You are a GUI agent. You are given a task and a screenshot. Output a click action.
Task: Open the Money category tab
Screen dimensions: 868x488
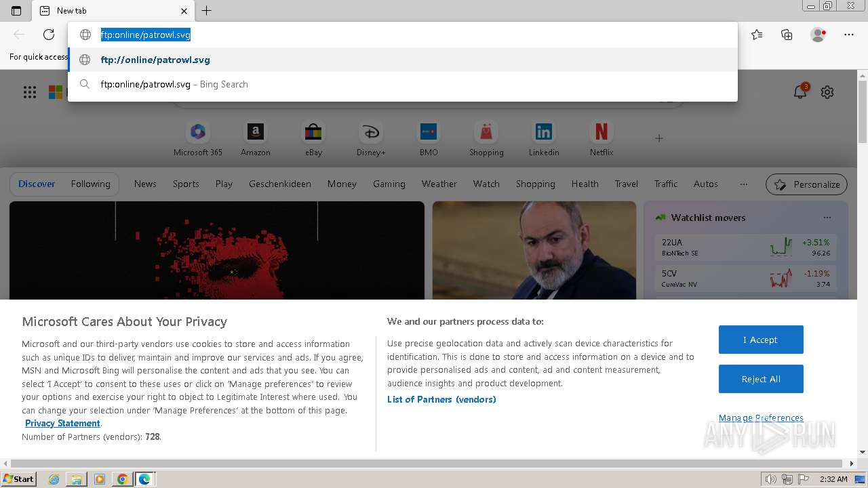tap(342, 184)
